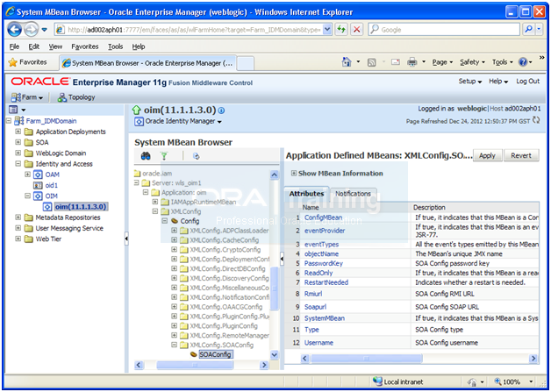Open the Tools menu in menu bar

(x=115, y=46)
